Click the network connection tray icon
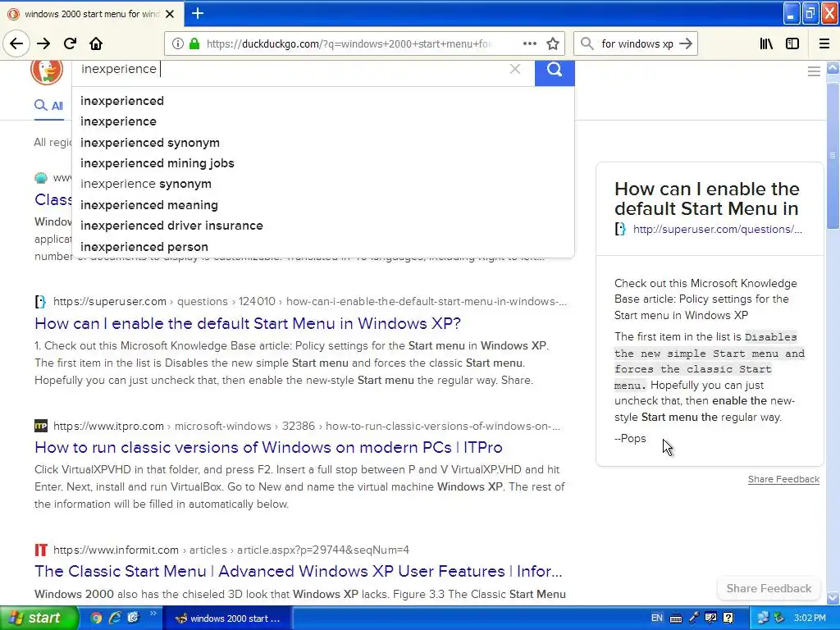 coord(763,618)
